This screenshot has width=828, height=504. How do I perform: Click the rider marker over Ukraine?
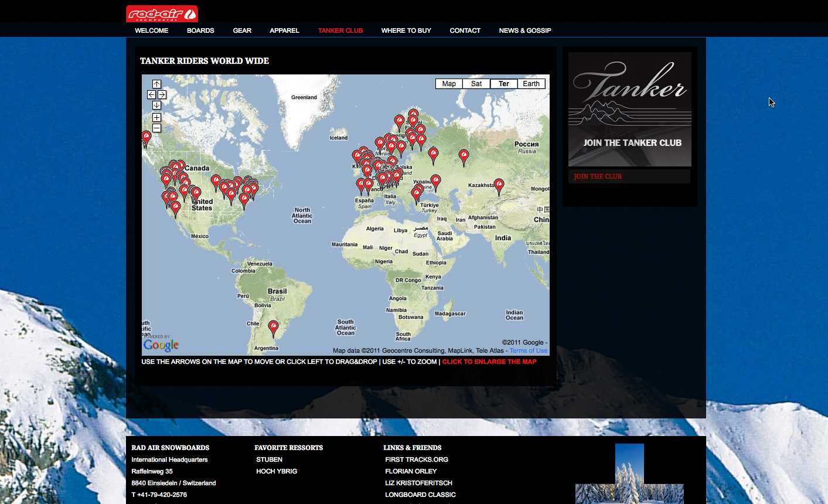click(x=435, y=182)
